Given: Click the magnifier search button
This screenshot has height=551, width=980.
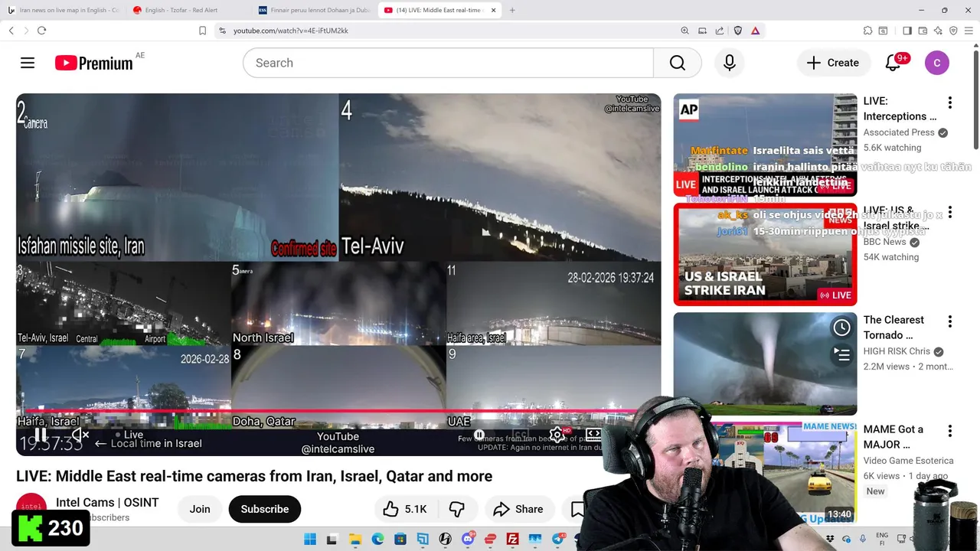Looking at the screenshot, I should [x=678, y=63].
